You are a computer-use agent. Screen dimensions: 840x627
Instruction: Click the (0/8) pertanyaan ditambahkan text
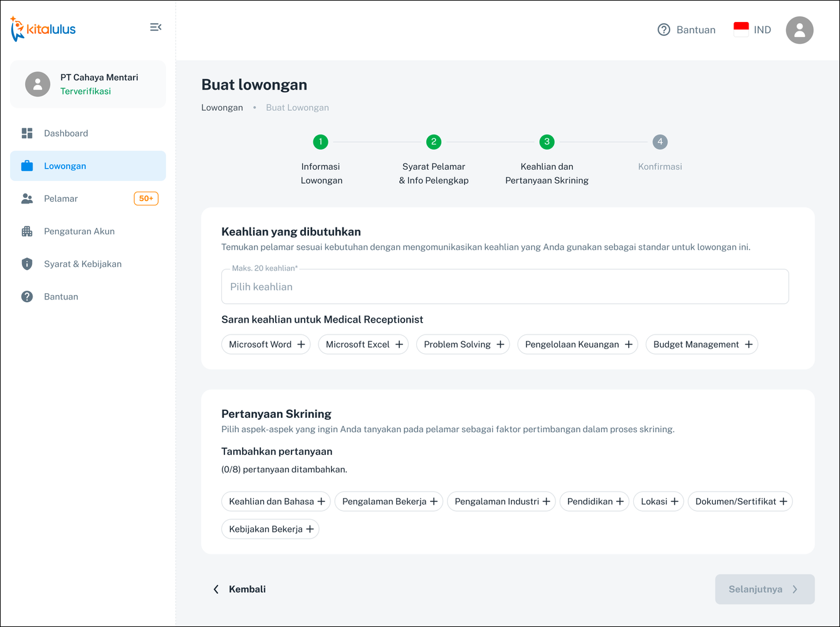pyautogui.click(x=284, y=470)
